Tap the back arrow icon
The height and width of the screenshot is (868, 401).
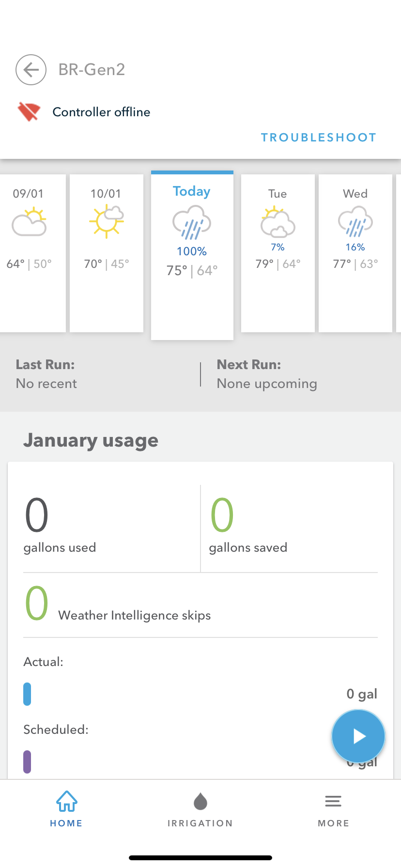point(31,70)
